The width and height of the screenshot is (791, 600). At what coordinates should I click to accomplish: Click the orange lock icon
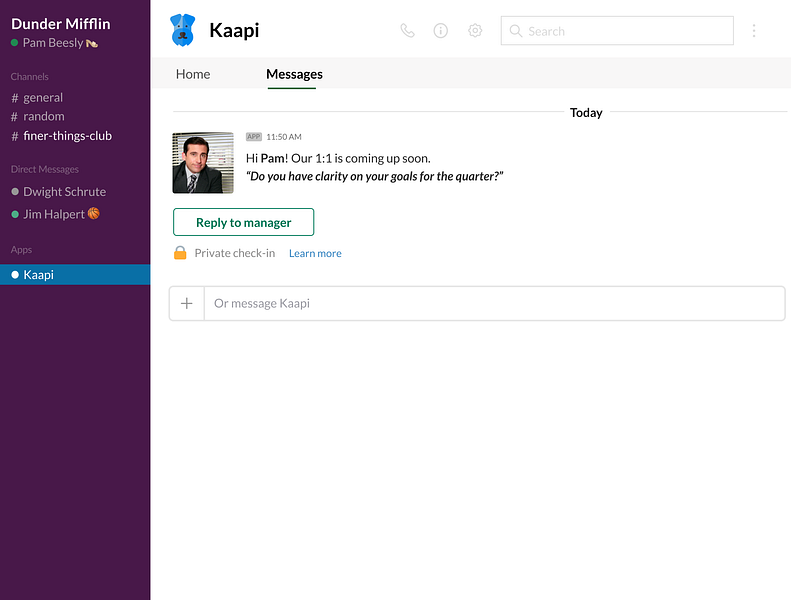(x=180, y=253)
